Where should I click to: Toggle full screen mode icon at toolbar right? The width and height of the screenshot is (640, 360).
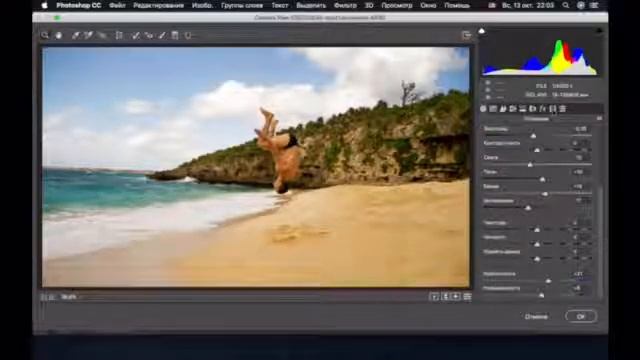tap(467, 36)
